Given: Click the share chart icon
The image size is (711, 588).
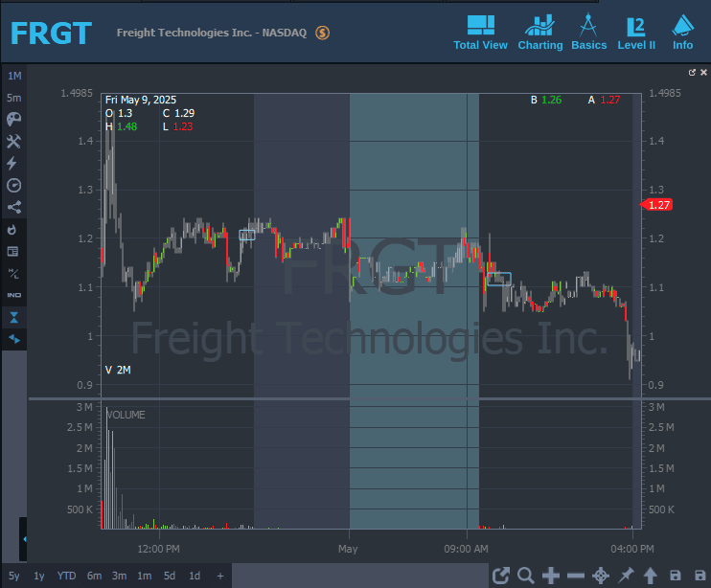Looking at the screenshot, I should 13,207.
